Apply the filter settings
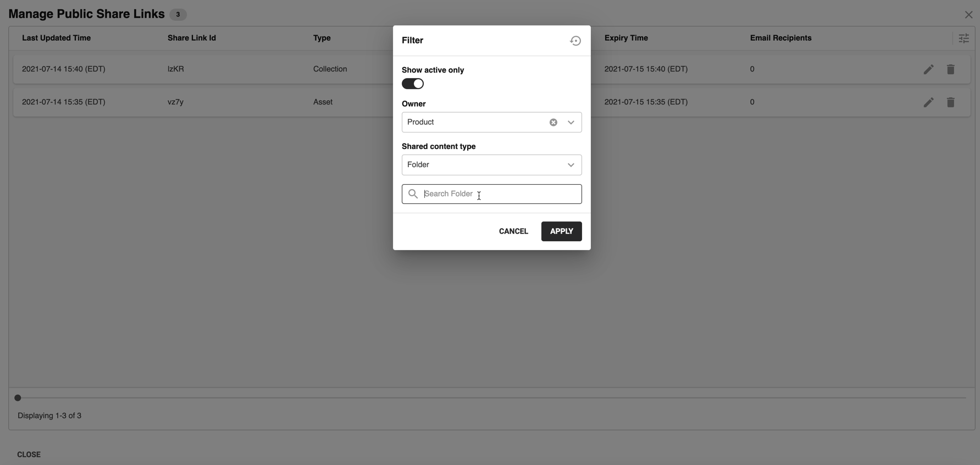 click(562, 231)
